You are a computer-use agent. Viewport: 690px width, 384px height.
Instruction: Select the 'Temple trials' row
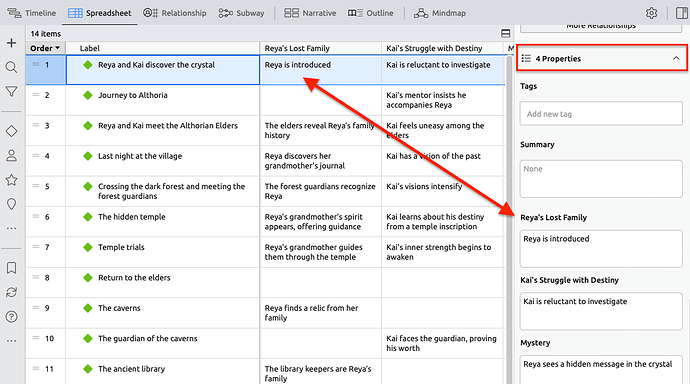coord(121,247)
